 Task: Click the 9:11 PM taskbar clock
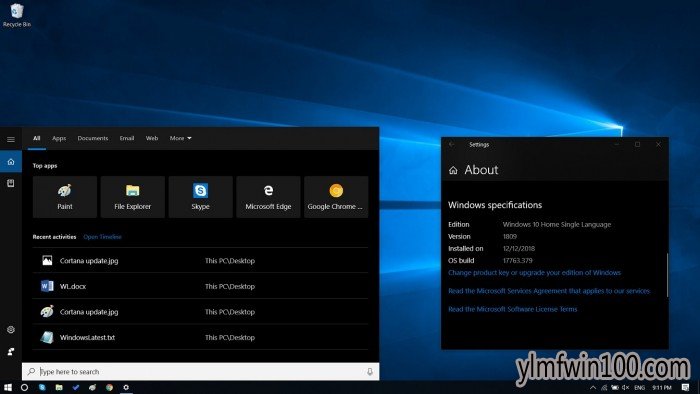(662, 387)
